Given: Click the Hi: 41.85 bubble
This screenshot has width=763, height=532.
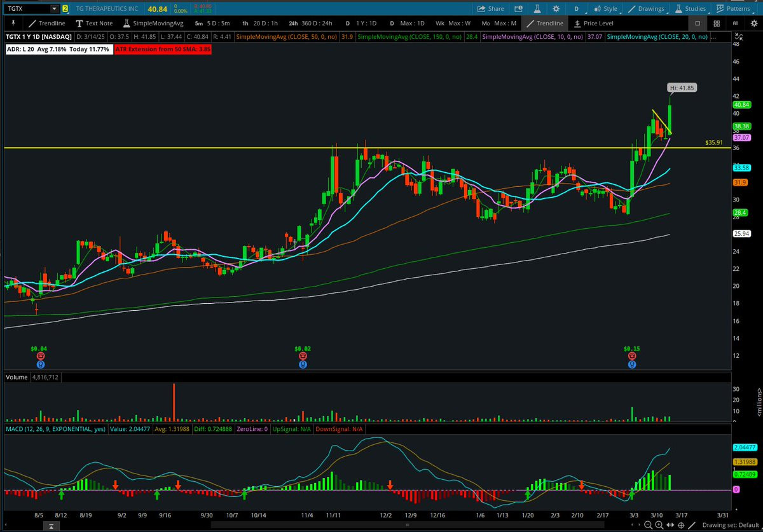Looking at the screenshot, I should pos(682,87).
